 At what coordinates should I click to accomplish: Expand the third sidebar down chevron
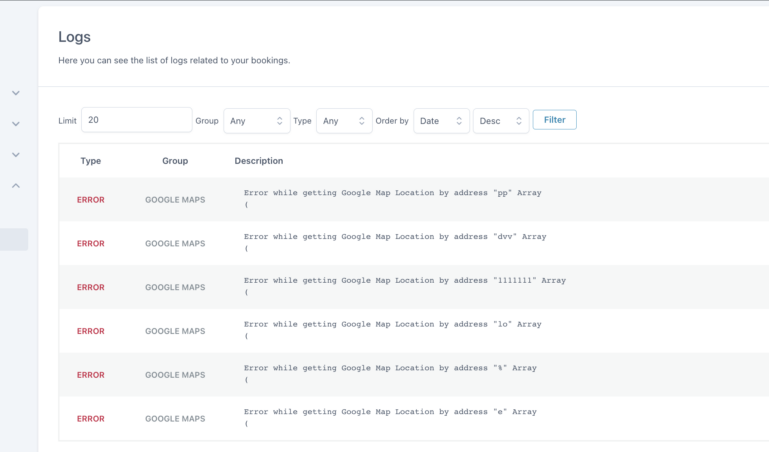coord(16,155)
